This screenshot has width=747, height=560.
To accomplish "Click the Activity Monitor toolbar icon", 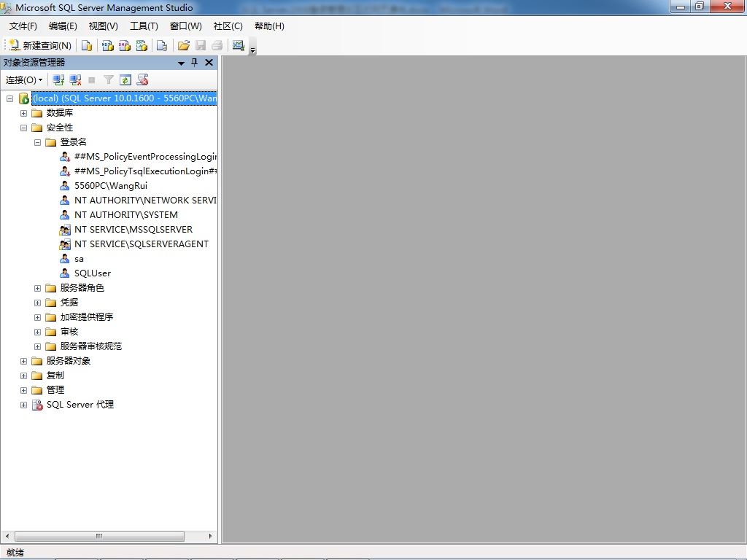I will tap(239, 45).
